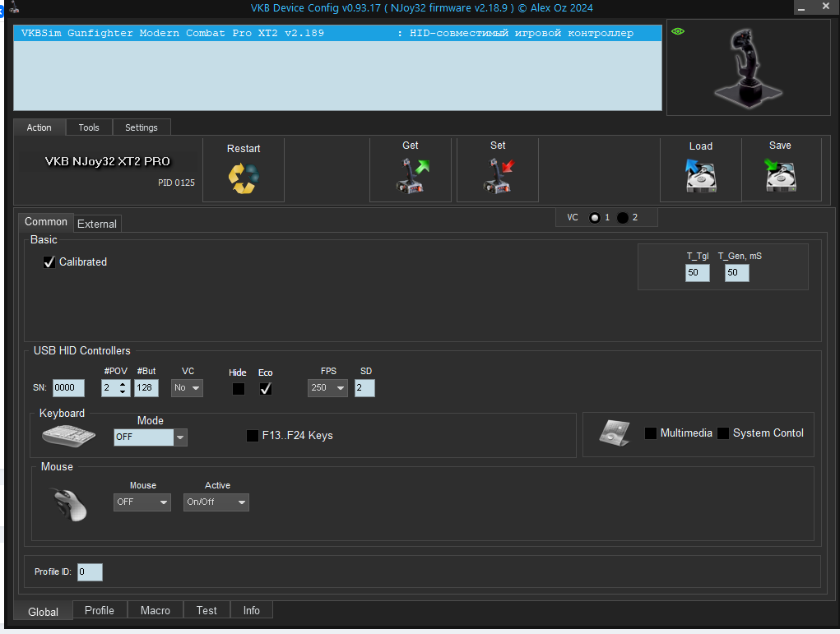Click the keyboard icon image

68,435
